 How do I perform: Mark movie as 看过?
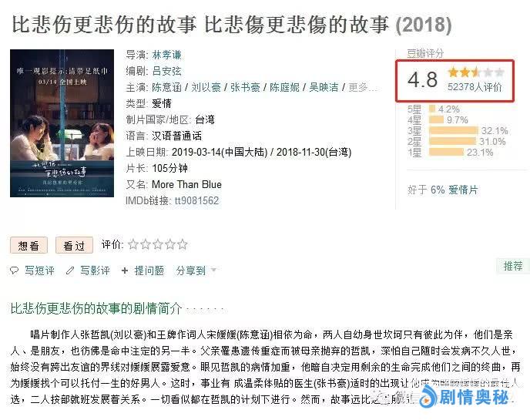tap(74, 245)
